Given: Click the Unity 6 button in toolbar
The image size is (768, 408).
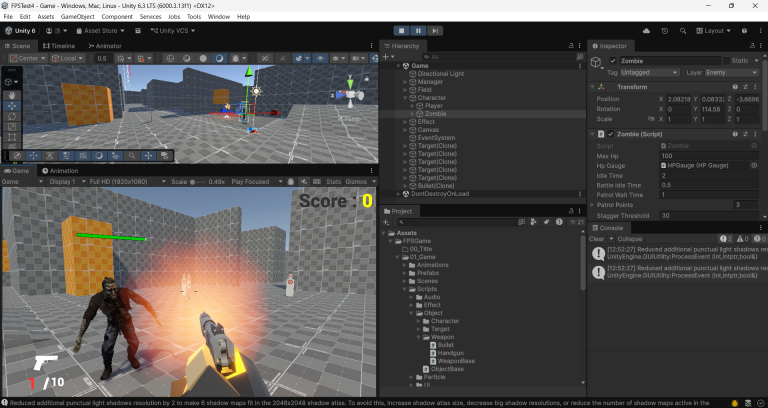Looking at the screenshot, I should [21, 30].
